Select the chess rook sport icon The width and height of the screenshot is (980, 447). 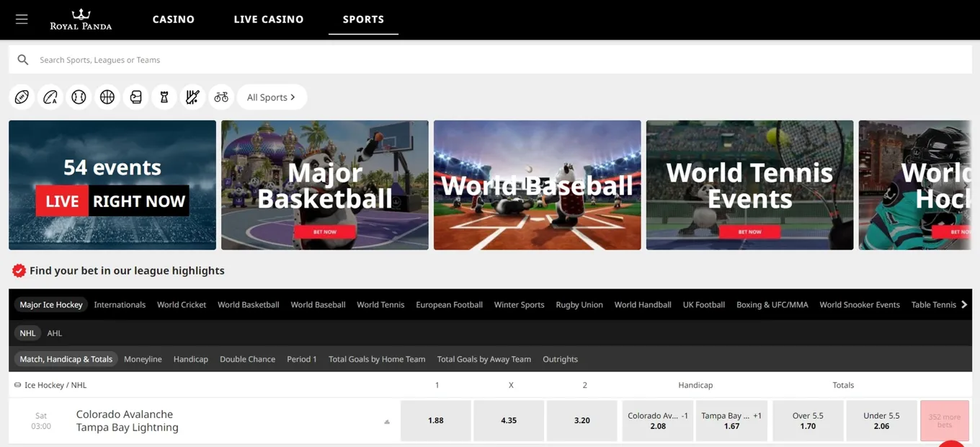(164, 97)
